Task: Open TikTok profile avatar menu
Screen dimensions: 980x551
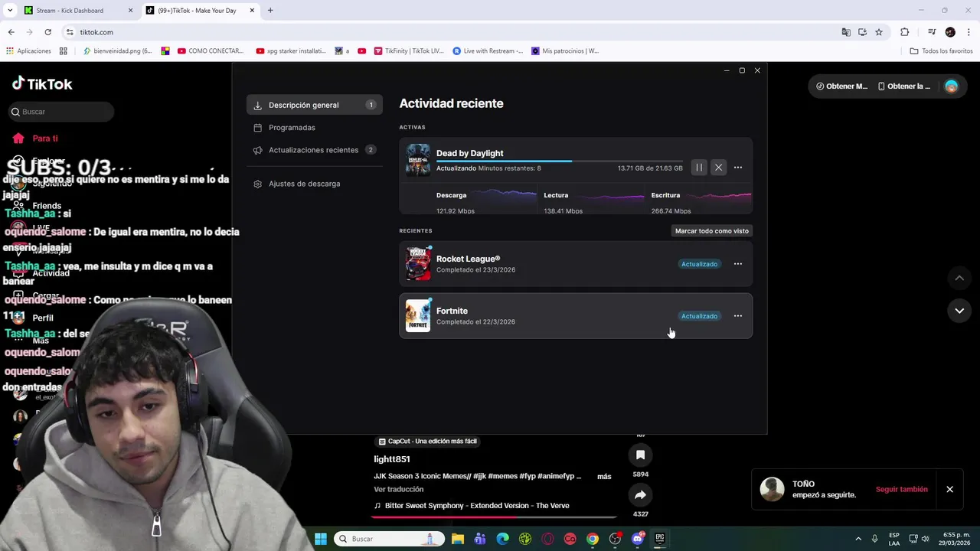Action: pyautogui.click(x=951, y=86)
